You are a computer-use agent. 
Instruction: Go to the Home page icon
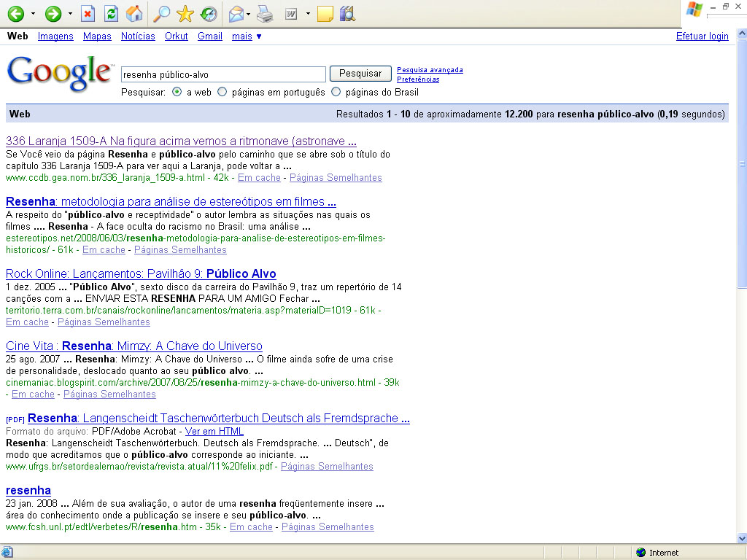coord(133,14)
